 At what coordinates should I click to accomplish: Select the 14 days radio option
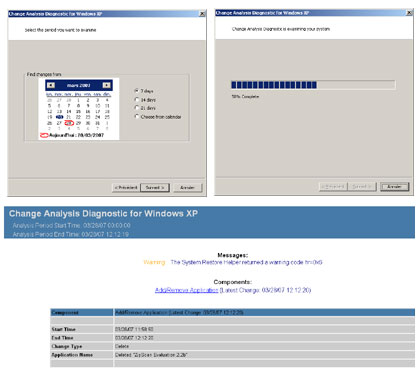coord(137,100)
